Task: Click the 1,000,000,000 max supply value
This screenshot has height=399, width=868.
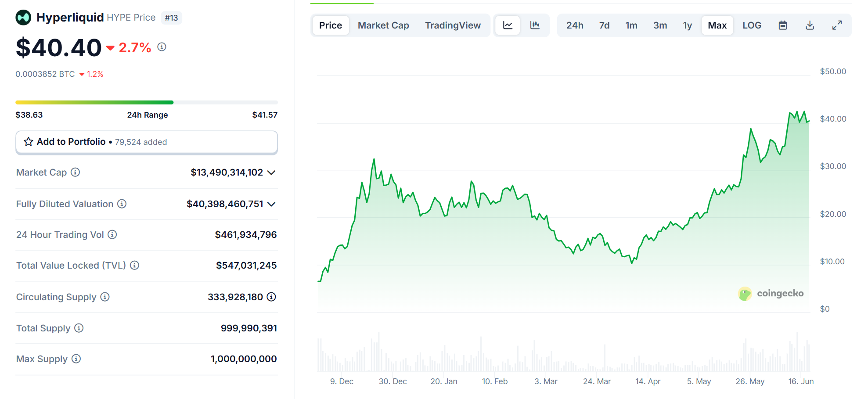Action: tap(244, 359)
